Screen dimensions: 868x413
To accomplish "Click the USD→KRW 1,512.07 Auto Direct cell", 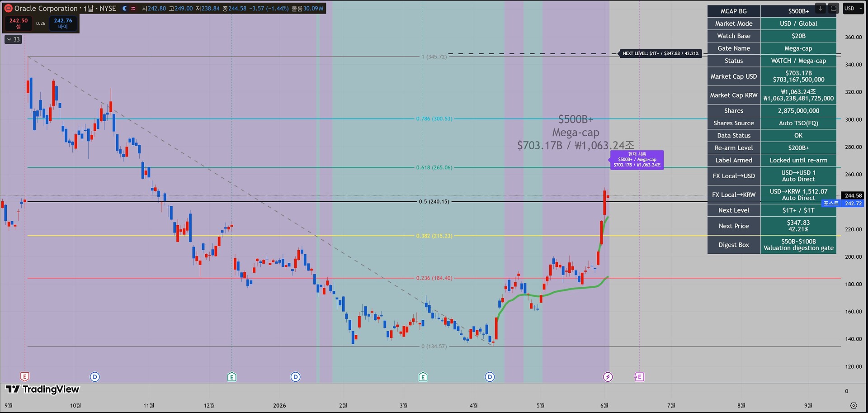I will [x=798, y=195].
